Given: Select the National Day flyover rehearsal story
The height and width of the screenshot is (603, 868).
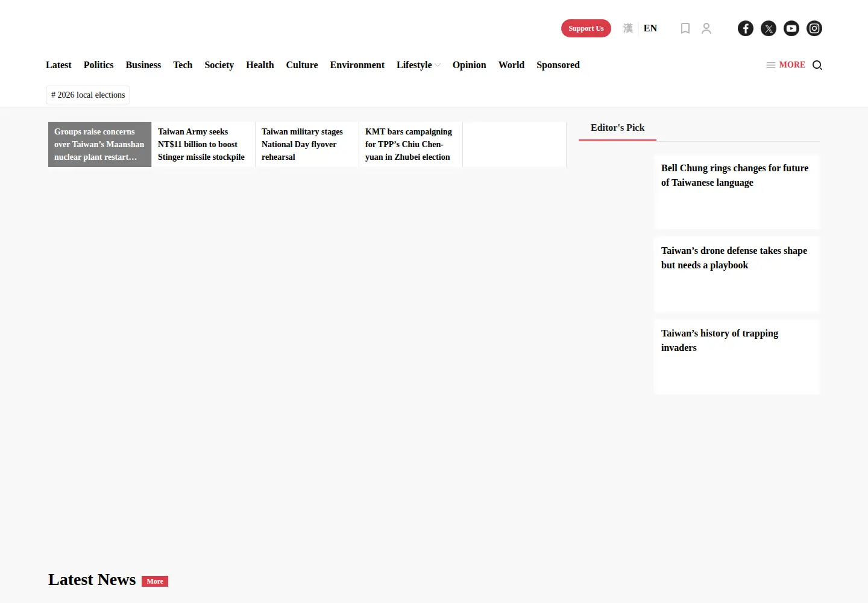Looking at the screenshot, I should [307, 144].
